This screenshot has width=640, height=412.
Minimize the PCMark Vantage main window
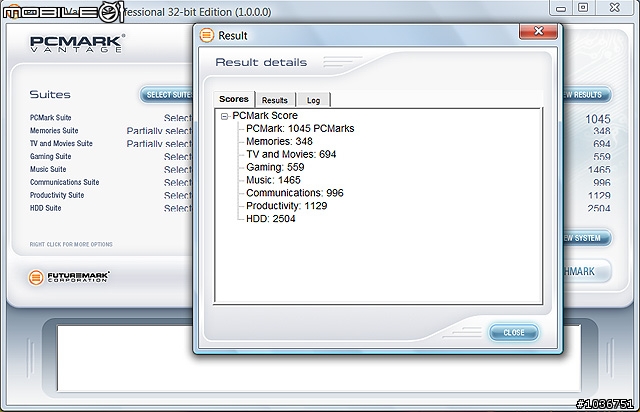tap(561, 8)
